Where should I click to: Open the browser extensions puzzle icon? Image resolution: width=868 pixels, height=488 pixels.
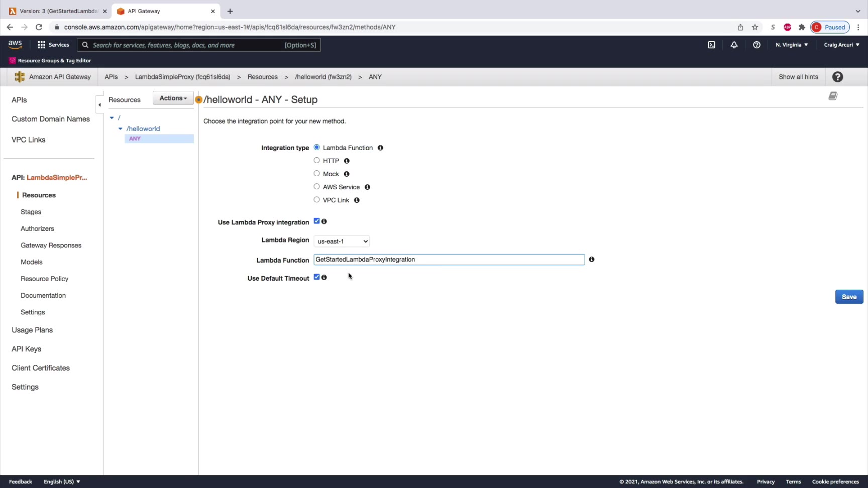(802, 27)
